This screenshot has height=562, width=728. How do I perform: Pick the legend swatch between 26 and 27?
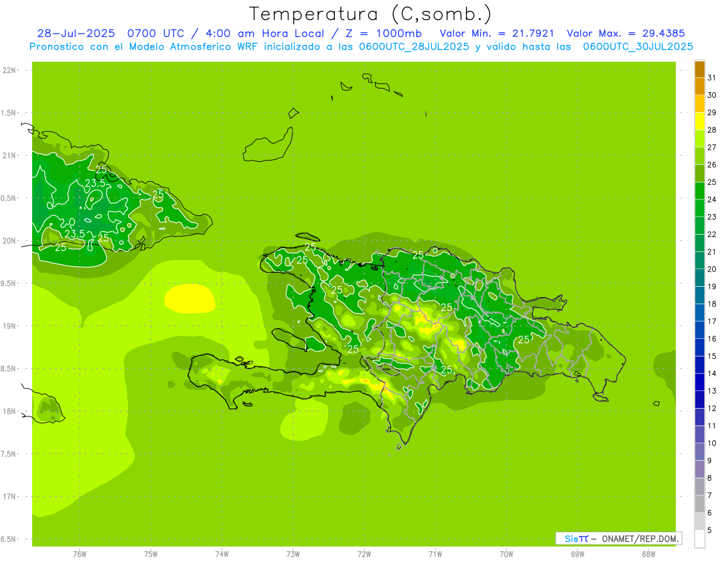pyautogui.click(x=699, y=156)
